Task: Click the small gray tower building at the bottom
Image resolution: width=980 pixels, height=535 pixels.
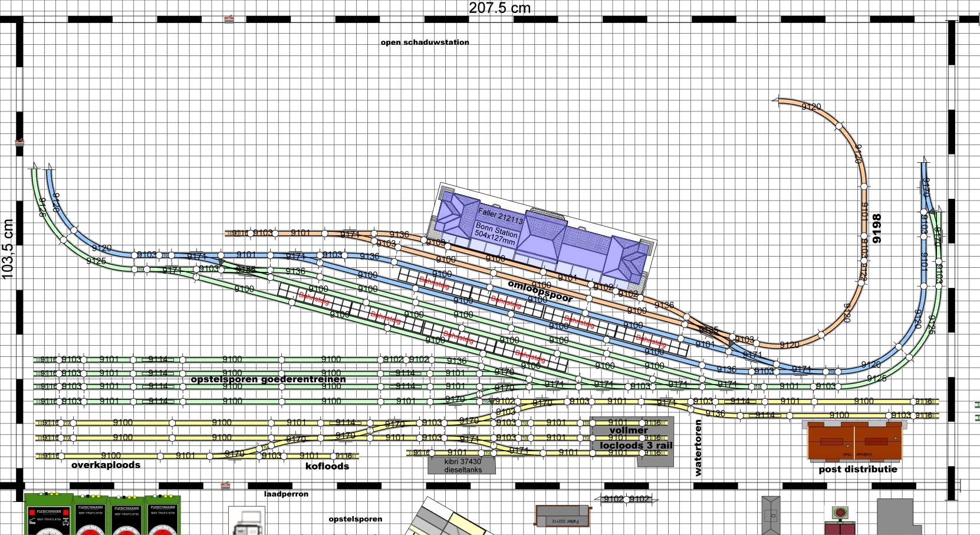Action: click(x=771, y=515)
